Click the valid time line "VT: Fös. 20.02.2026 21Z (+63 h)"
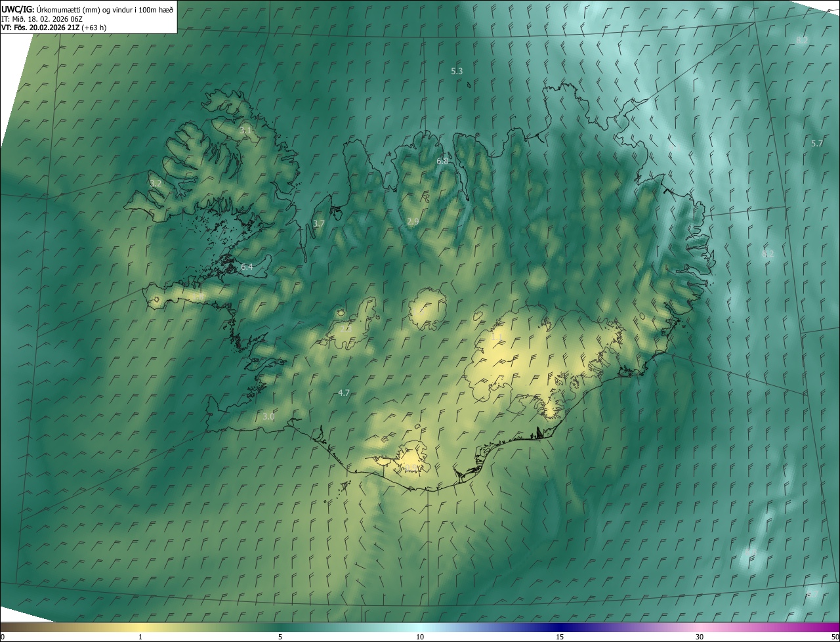This screenshot has width=840, height=642. [54, 28]
